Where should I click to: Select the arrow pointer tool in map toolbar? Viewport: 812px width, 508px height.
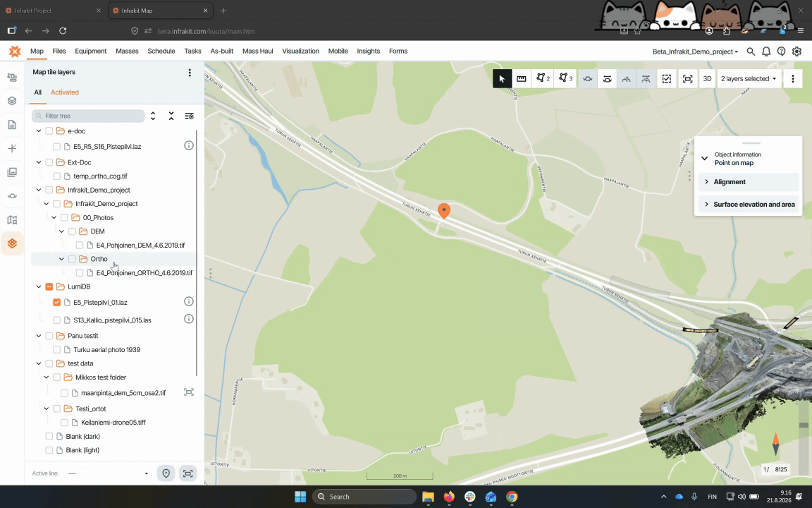502,79
